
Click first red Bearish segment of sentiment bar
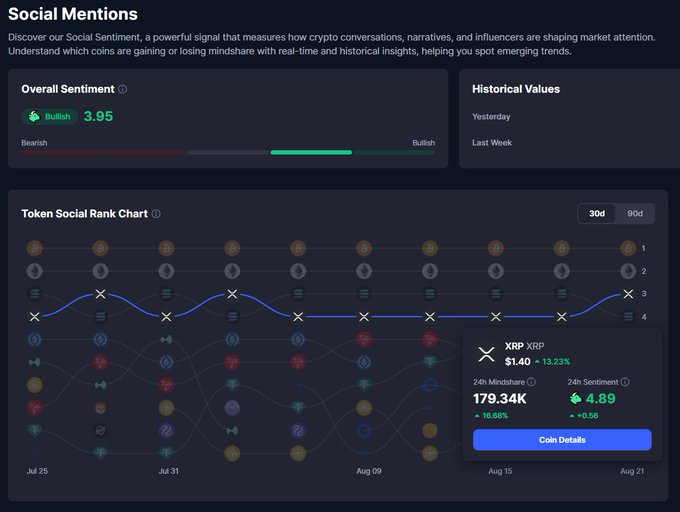pyautogui.click(x=62, y=152)
